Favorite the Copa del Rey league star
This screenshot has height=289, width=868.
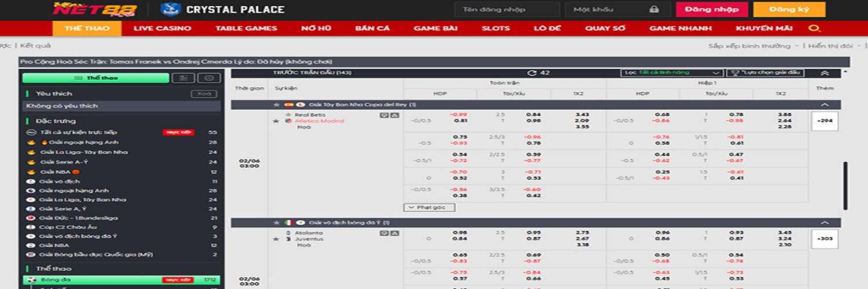[x=277, y=105]
